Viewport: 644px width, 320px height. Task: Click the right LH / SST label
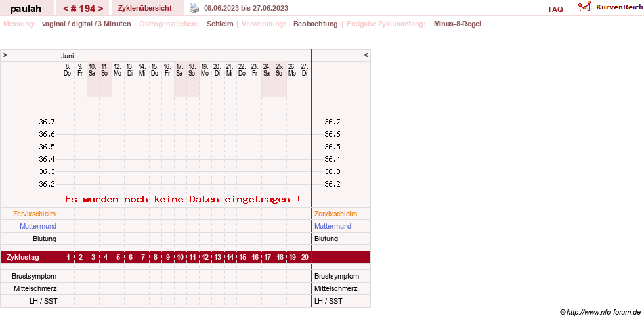click(x=328, y=301)
